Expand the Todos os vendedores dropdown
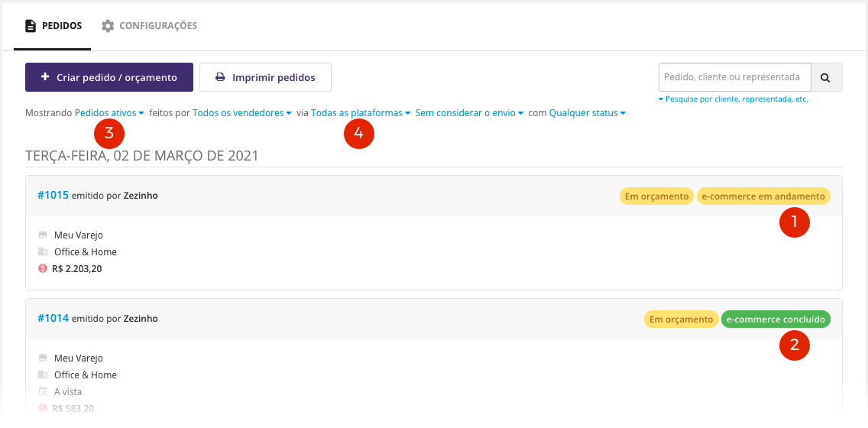Screen dimensions: 868x428 (242, 113)
